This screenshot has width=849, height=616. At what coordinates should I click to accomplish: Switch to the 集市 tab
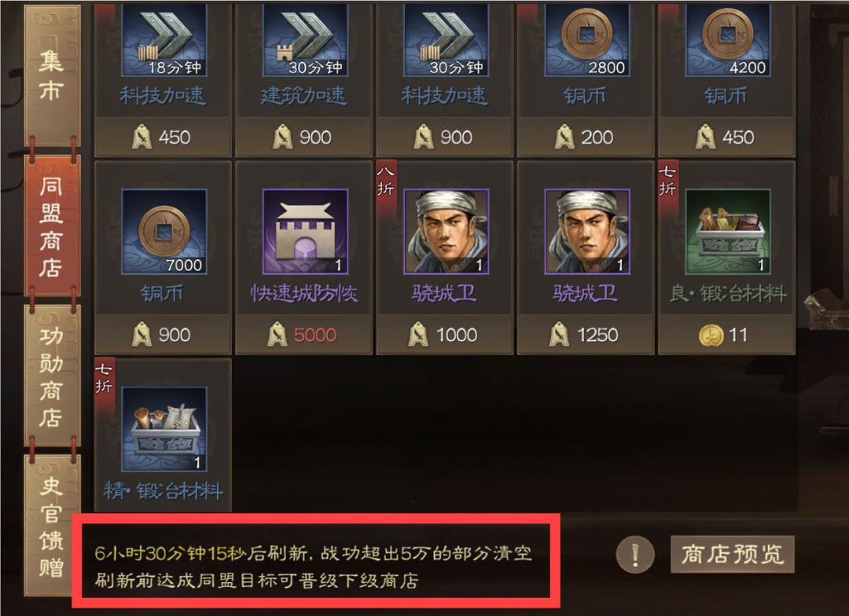pos(52,75)
